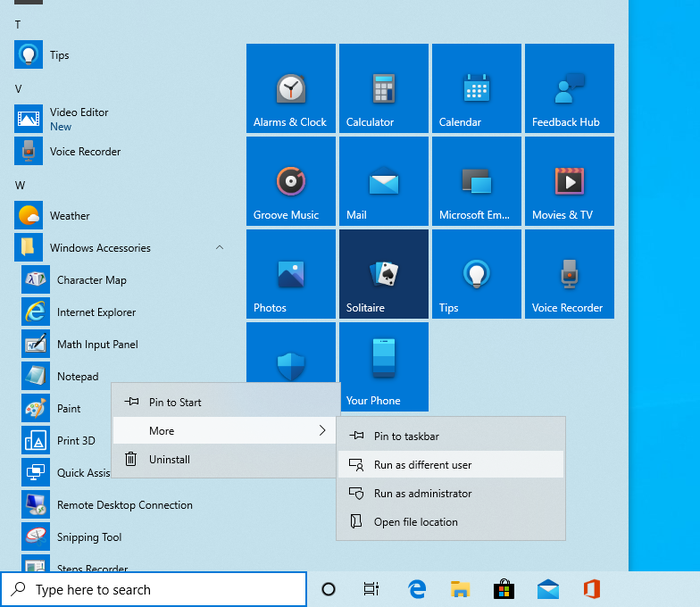Viewport: 700px width, 607px height.
Task: Choose Run as administrator
Action: [451, 493]
